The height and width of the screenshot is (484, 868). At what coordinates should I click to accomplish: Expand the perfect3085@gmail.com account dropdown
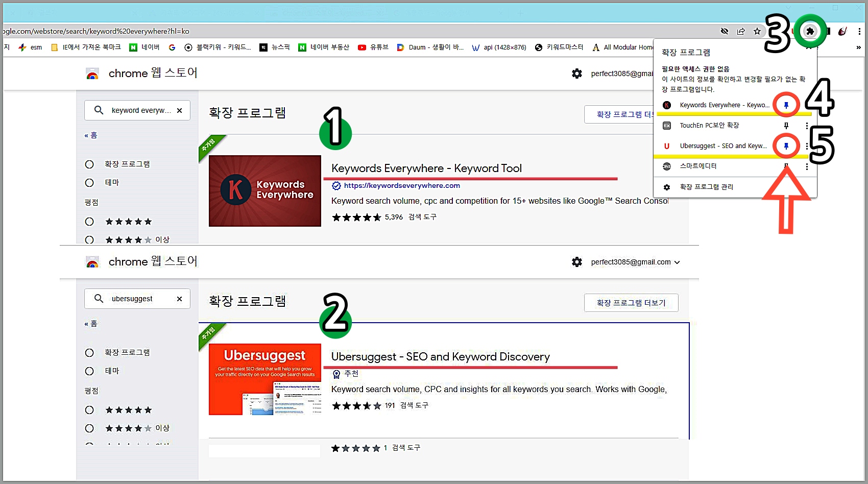pyautogui.click(x=677, y=262)
